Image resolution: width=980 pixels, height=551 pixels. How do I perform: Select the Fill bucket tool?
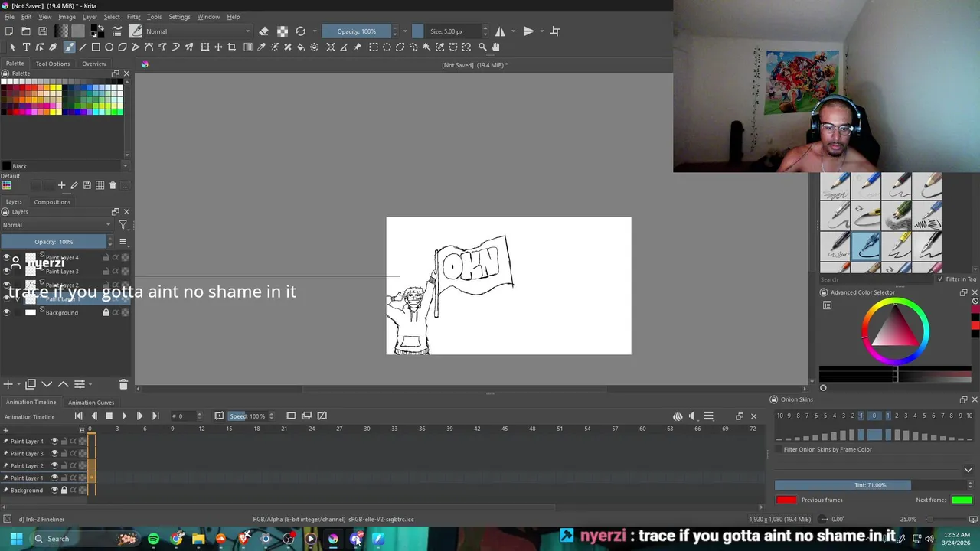click(x=301, y=47)
